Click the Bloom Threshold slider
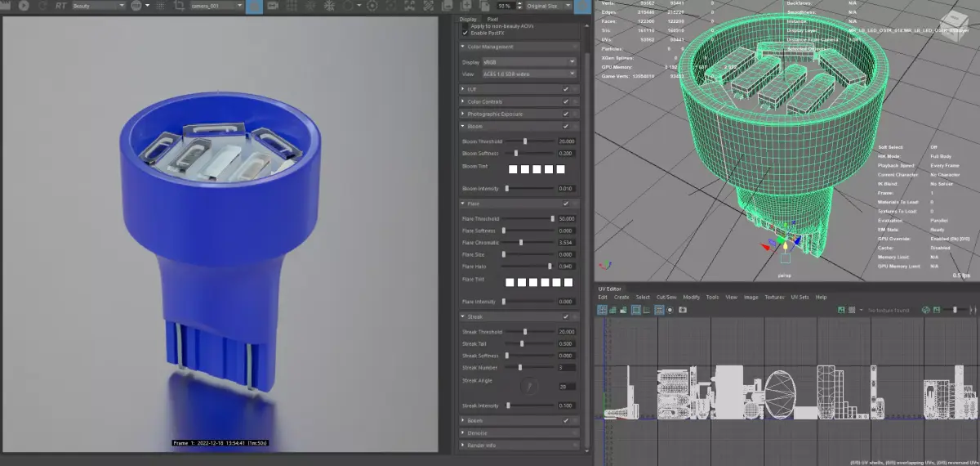The image size is (980, 466). (524, 141)
